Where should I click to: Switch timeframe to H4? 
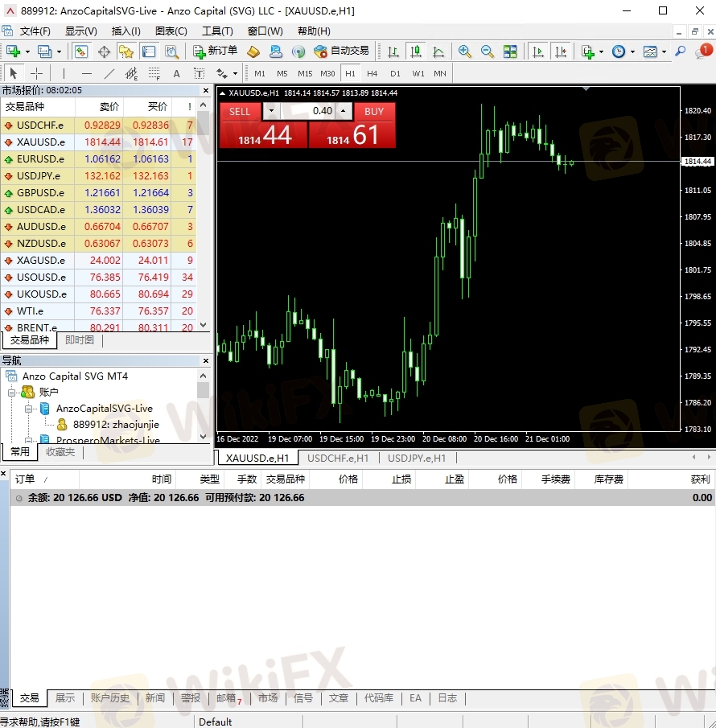pos(372,73)
